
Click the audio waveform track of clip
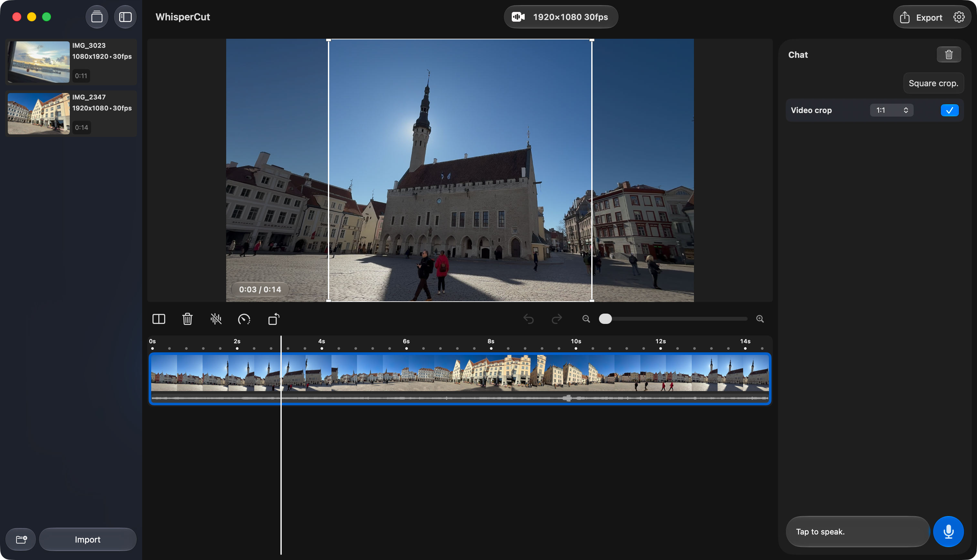(460, 398)
